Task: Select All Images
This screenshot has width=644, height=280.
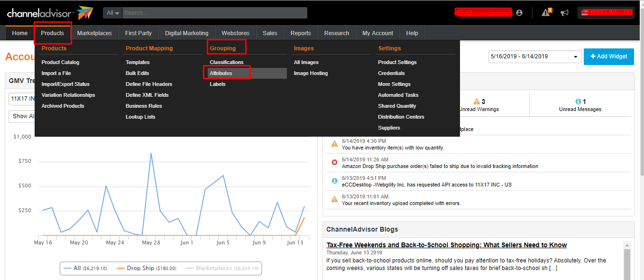Action: tap(306, 62)
